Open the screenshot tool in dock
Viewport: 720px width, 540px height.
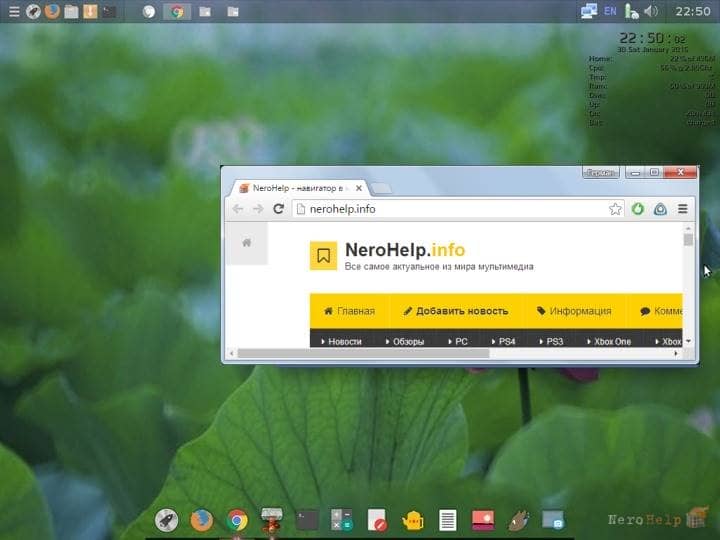tap(553, 520)
